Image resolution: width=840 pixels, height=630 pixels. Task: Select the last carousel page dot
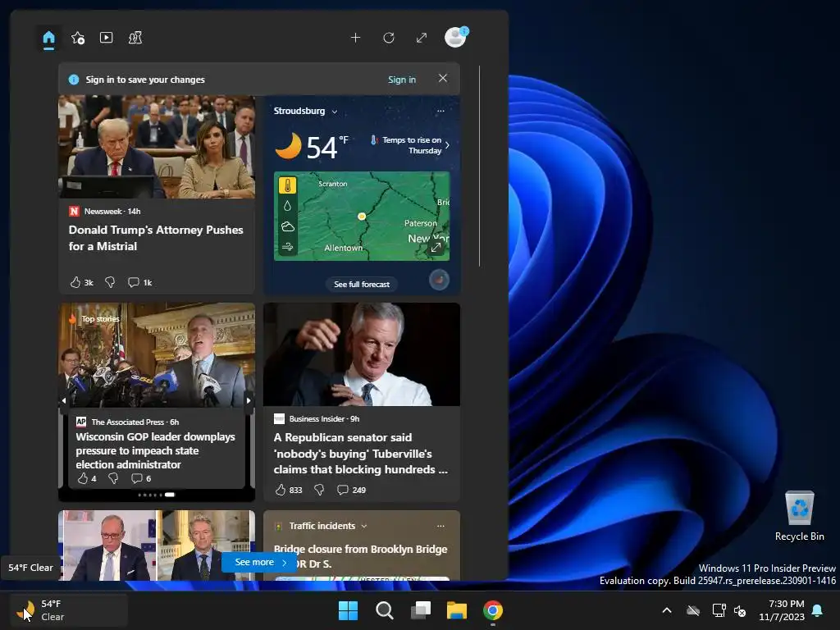point(170,495)
